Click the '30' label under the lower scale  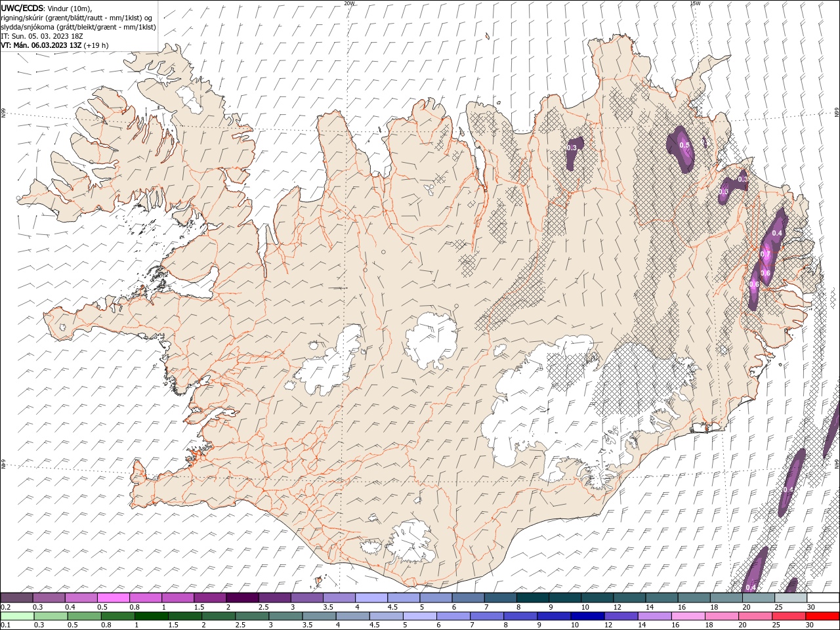[x=811, y=625]
